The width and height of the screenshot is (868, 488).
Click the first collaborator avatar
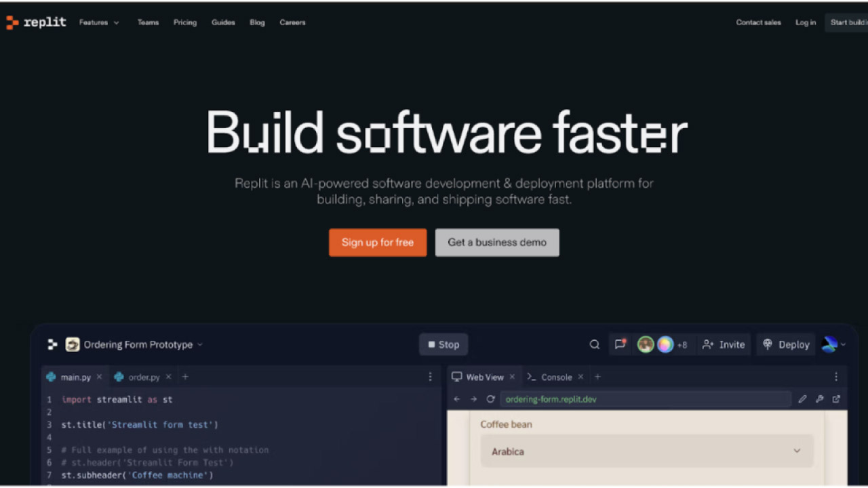646,344
